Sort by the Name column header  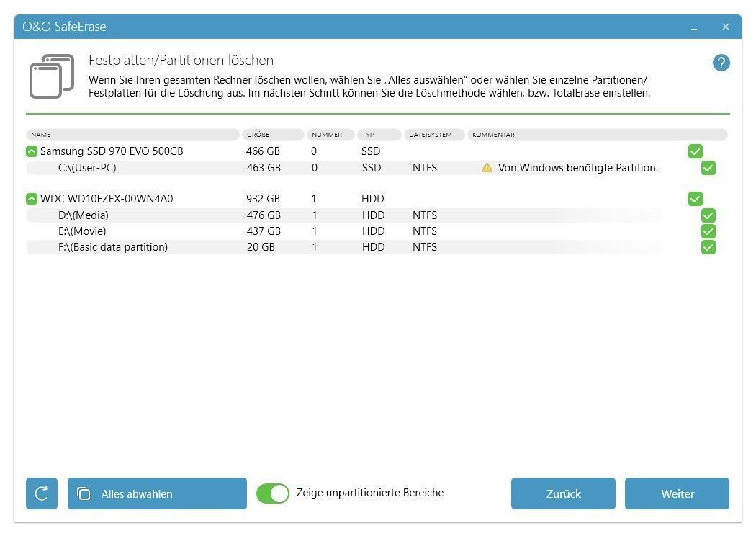coord(132,135)
